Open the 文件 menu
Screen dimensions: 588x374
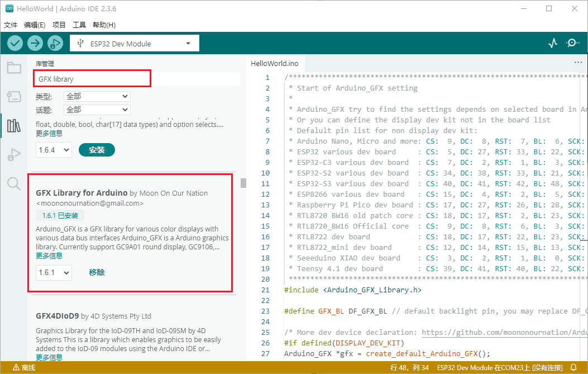click(x=11, y=25)
